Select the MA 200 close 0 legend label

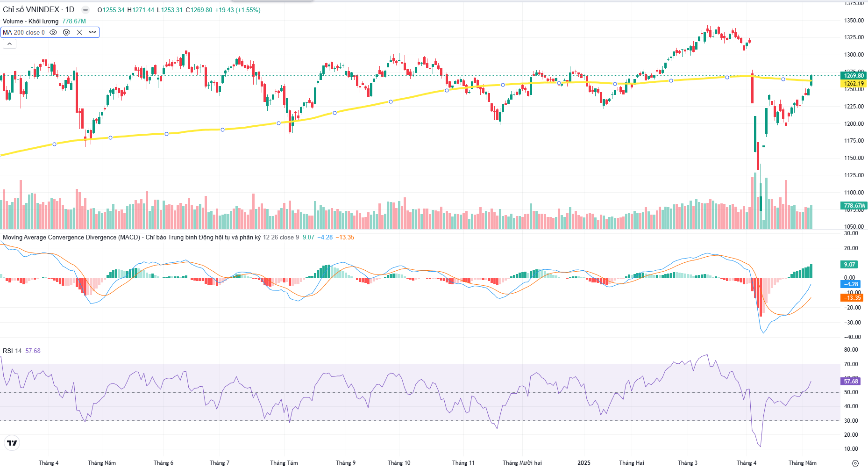click(24, 32)
